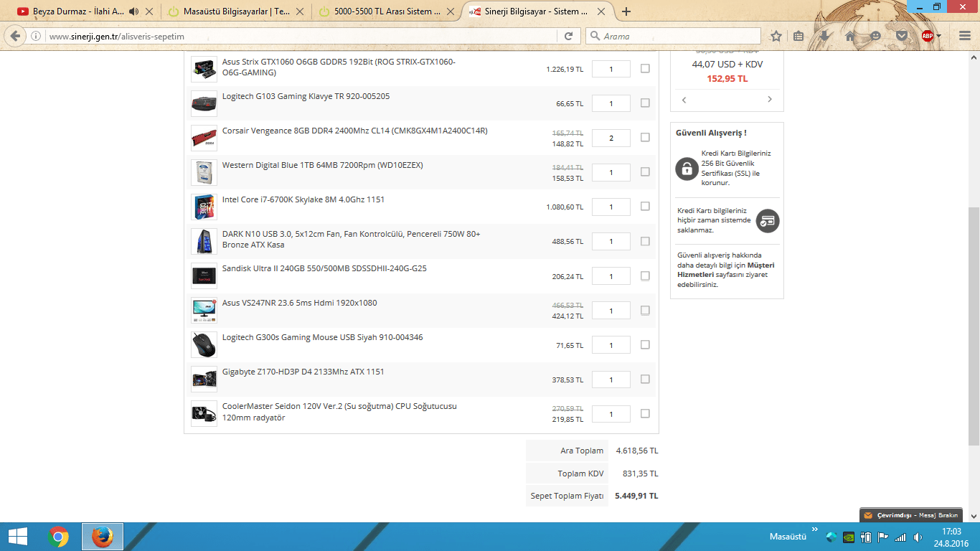Click the padlock SSL security icon
Image resolution: width=980 pixels, height=551 pixels.
(x=687, y=168)
